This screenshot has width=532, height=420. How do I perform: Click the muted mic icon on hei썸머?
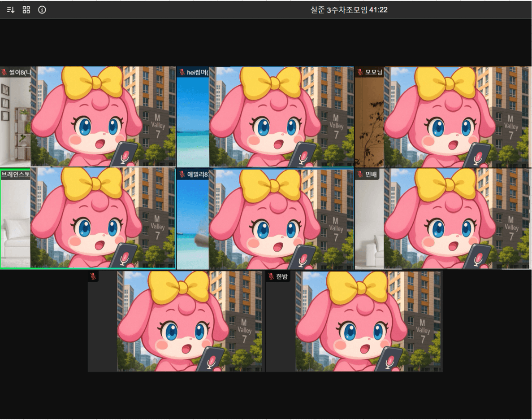182,72
